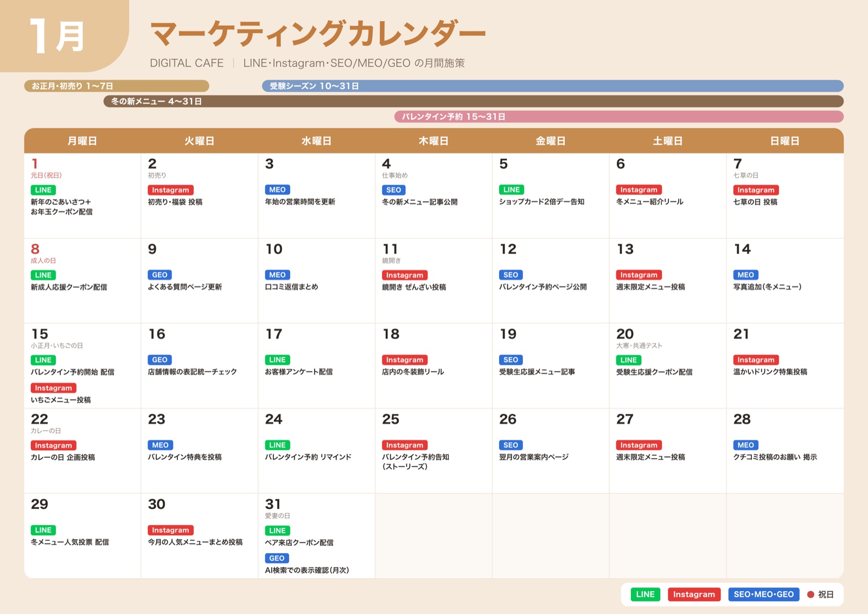Image resolution: width=868 pixels, height=614 pixels.
Task: Select 店内の冬装飾リール entry
Action: tap(413, 372)
